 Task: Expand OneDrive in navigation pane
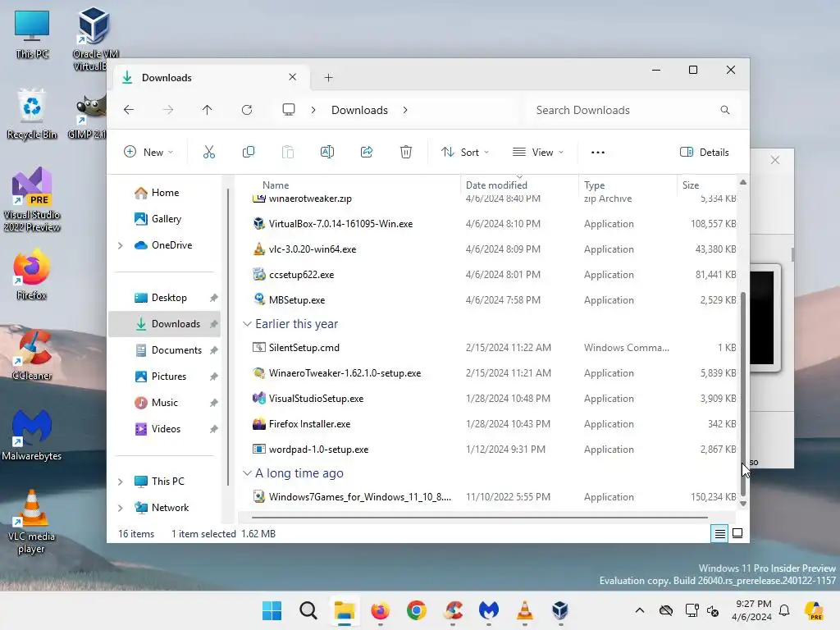pyautogui.click(x=121, y=245)
